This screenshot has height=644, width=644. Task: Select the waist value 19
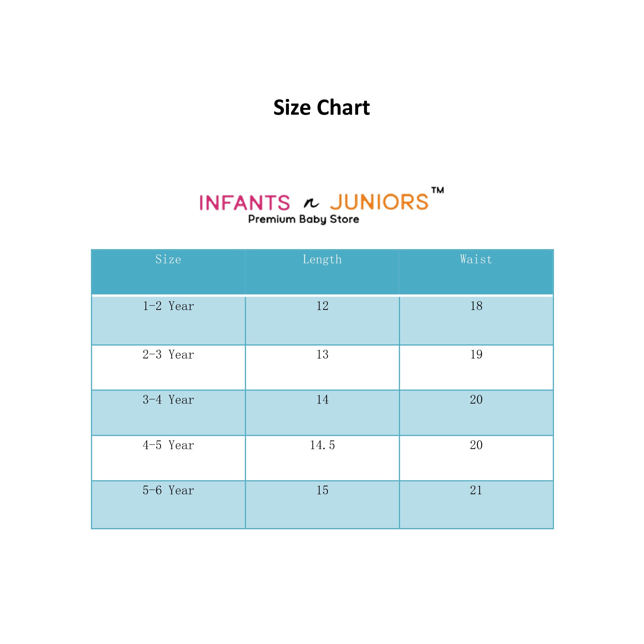tap(476, 354)
